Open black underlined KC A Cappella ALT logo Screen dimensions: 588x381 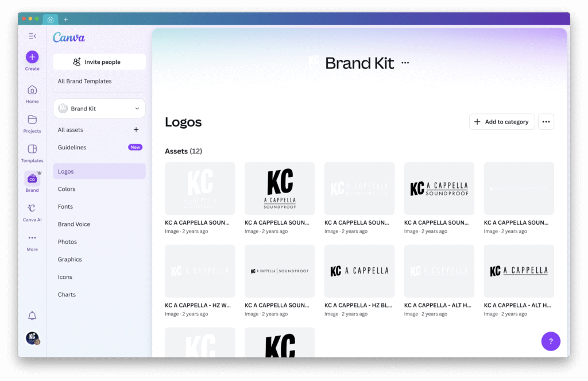[519, 271]
